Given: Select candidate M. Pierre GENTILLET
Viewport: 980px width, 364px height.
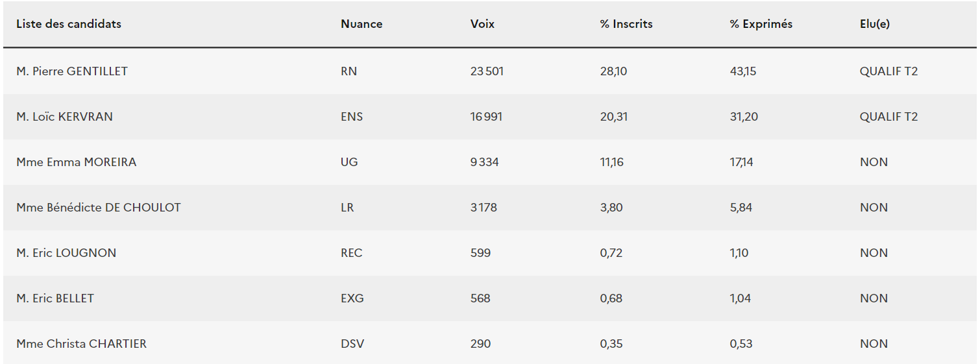Looking at the screenshot, I should point(72,71).
